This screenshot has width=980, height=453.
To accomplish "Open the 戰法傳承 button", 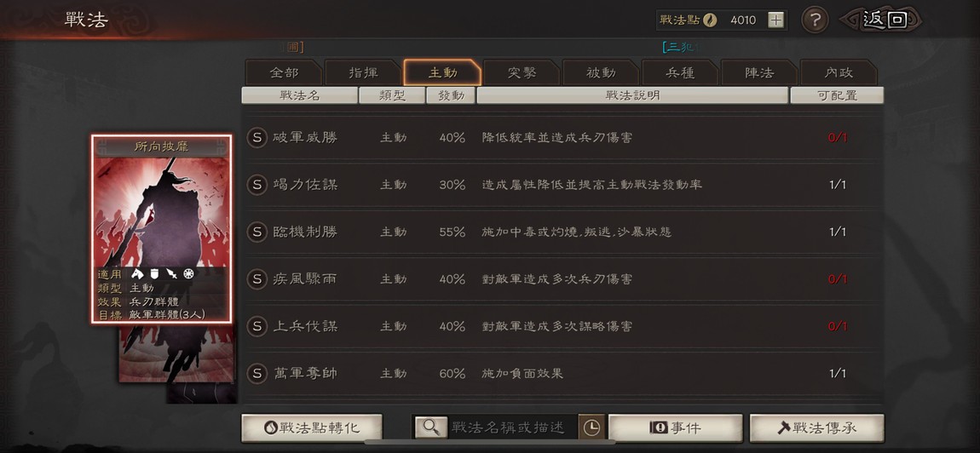I will (x=817, y=428).
